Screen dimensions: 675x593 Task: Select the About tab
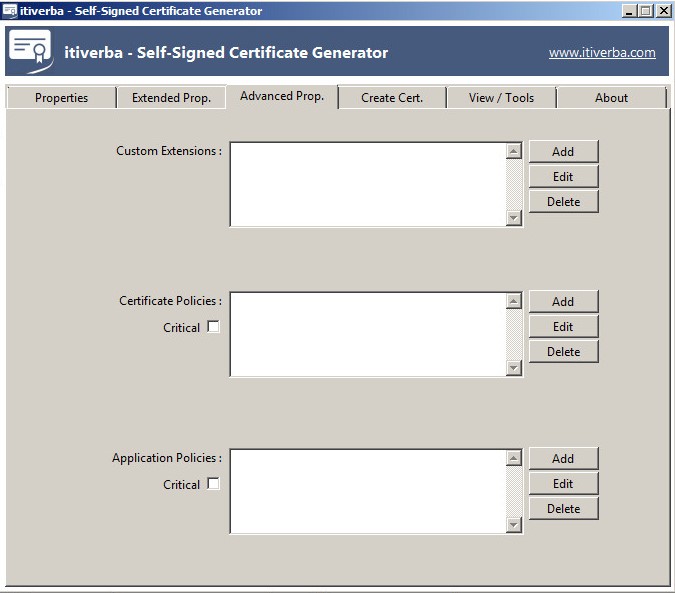point(611,98)
